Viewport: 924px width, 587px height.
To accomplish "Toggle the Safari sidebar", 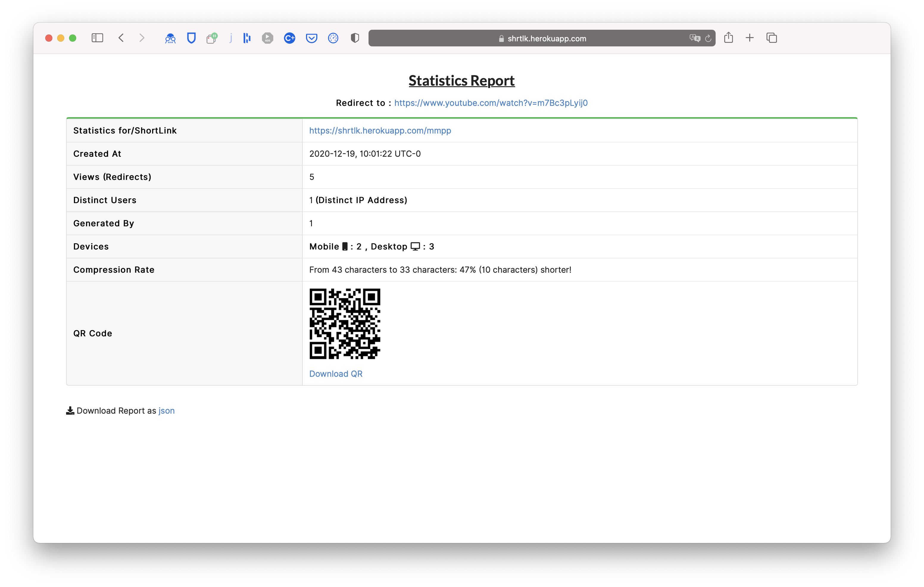I will [97, 38].
